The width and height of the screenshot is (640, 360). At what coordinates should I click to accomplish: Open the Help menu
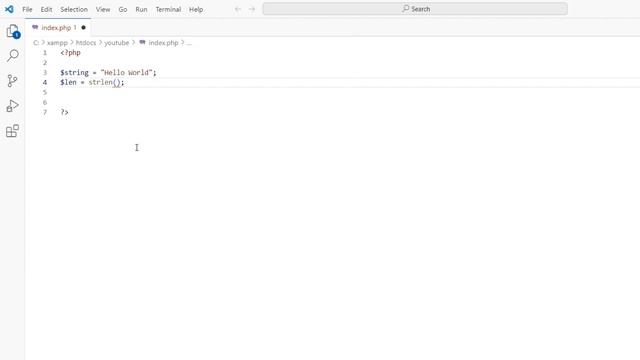point(196,9)
